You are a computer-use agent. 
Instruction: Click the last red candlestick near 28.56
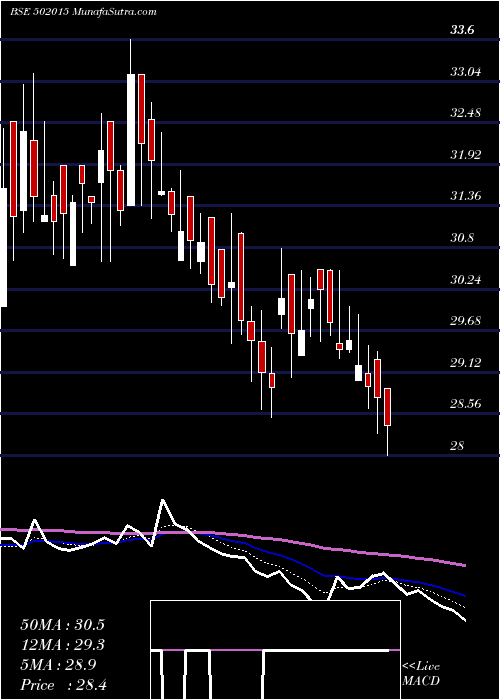click(388, 407)
